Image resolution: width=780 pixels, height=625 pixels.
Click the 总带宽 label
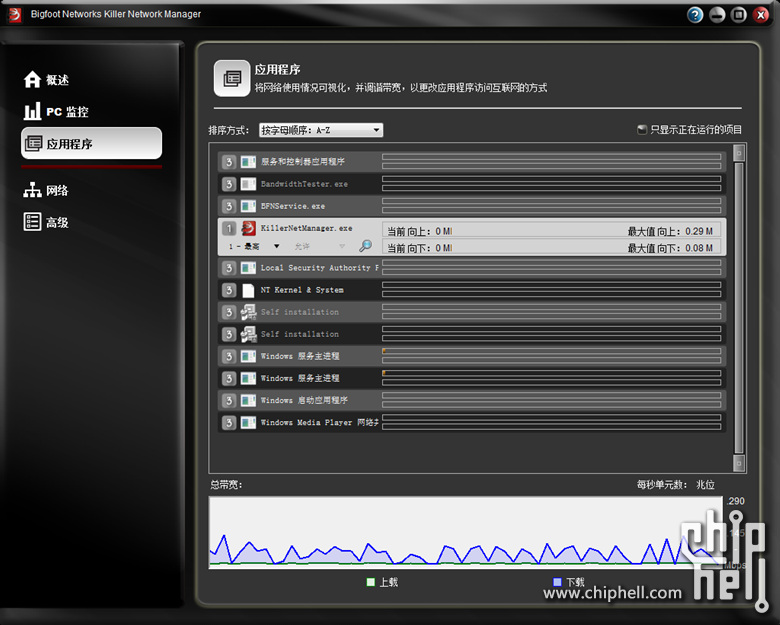click(x=226, y=485)
